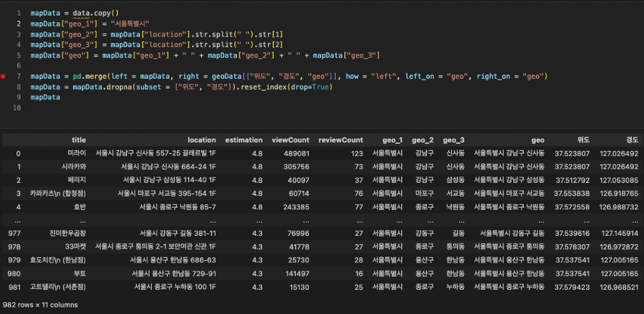
Task: Select the geo_1 column header
Action: [392, 140]
